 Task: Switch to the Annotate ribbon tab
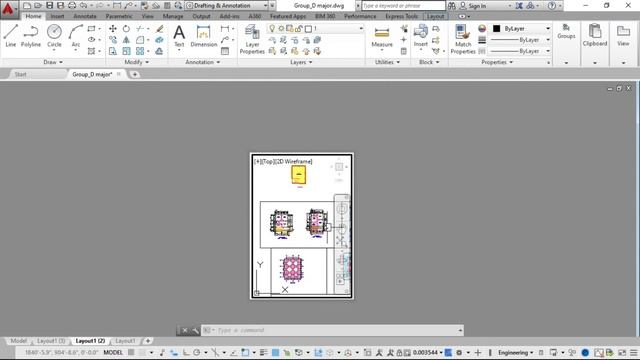click(x=85, y=16)
